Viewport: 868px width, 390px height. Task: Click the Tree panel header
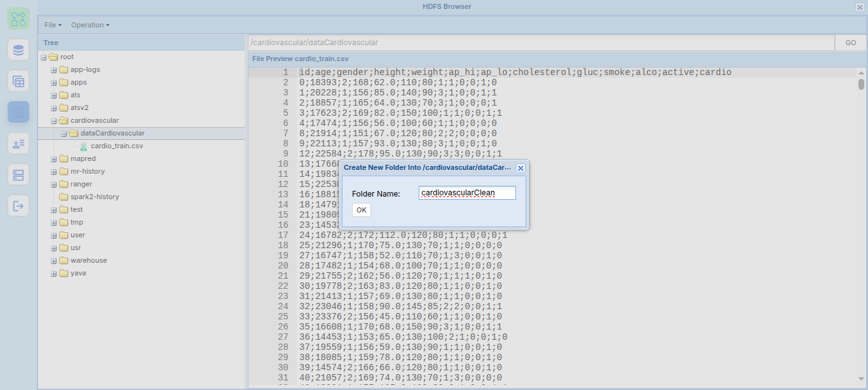click(142, 43)
